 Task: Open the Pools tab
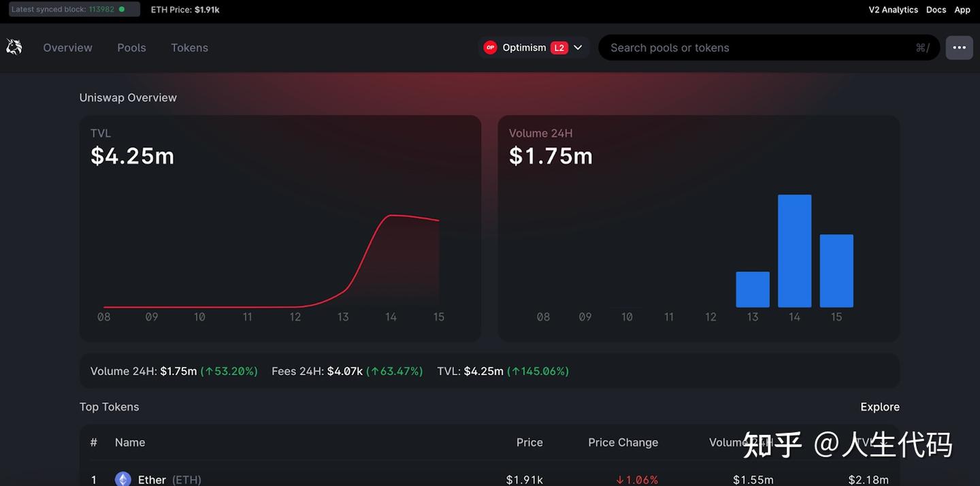(131, 48)
